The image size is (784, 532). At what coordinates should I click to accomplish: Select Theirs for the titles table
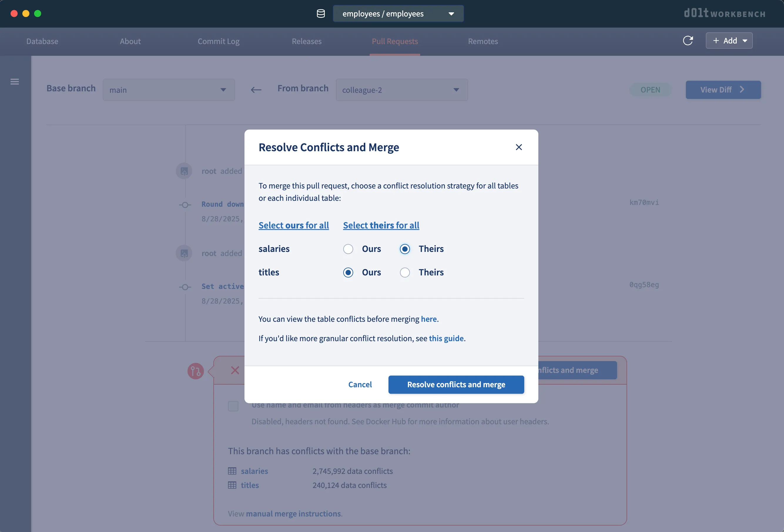pos(405,272)
